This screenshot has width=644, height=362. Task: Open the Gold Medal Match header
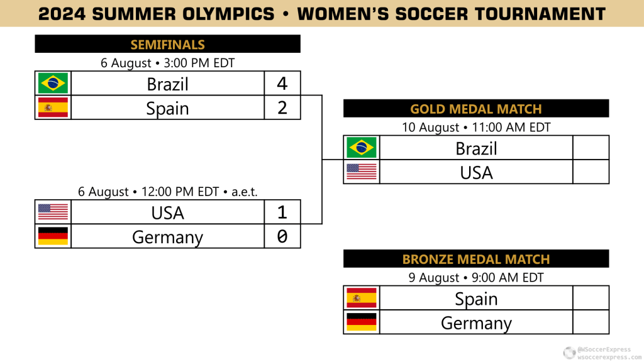click(x=476, y=109)
